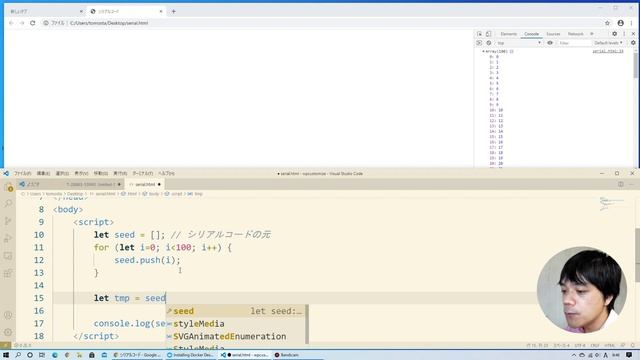Open the top context dropdown in console

click(519, 43)
